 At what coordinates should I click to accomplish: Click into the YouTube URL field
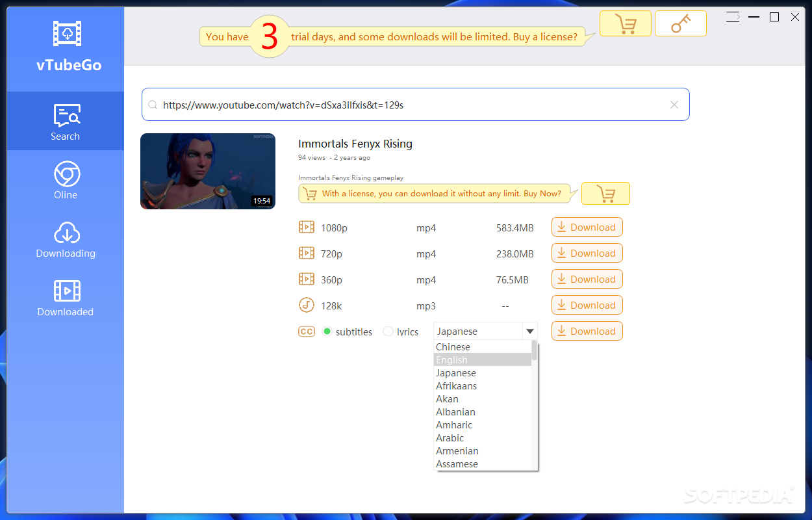click(x=416, y=105)
